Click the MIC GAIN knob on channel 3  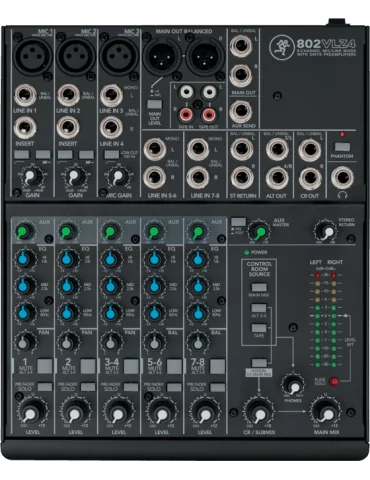118,176
